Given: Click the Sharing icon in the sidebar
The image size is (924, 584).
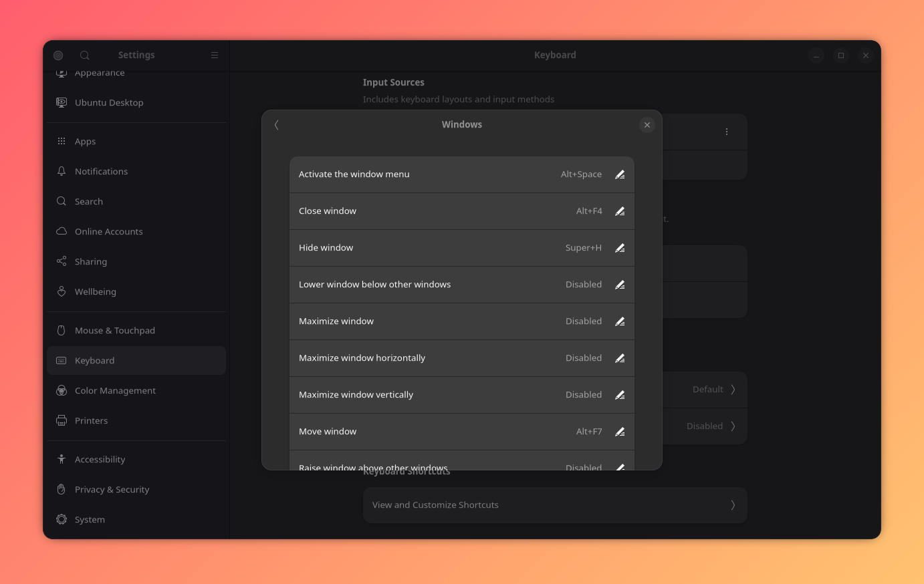Looking at the screenshot, I should pyautogui.click(x=61, y=261).
